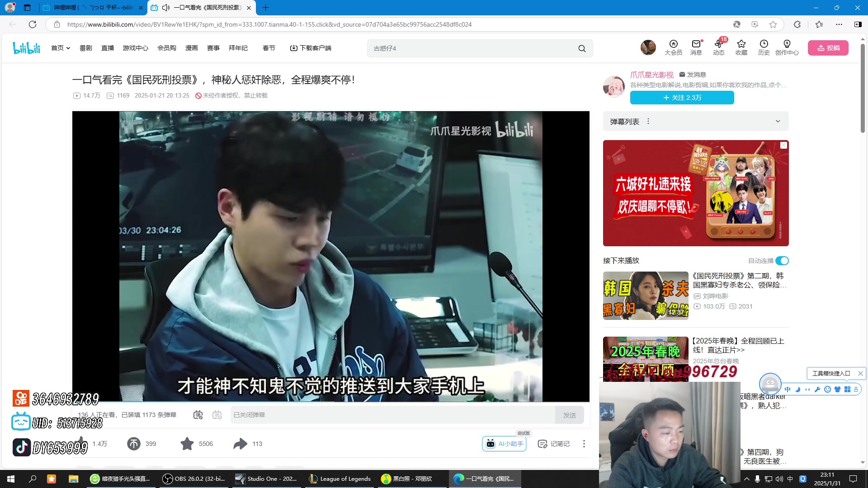This screenshot has width=868, height=488.
Task: Open the 游戏中心 navigation item
Action: point(136,48)
